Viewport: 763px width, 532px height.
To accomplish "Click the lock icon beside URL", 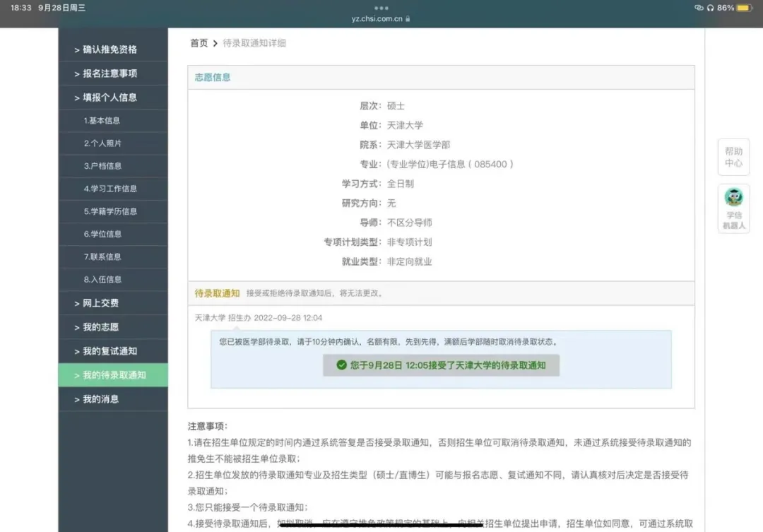I will pos(408,19).
